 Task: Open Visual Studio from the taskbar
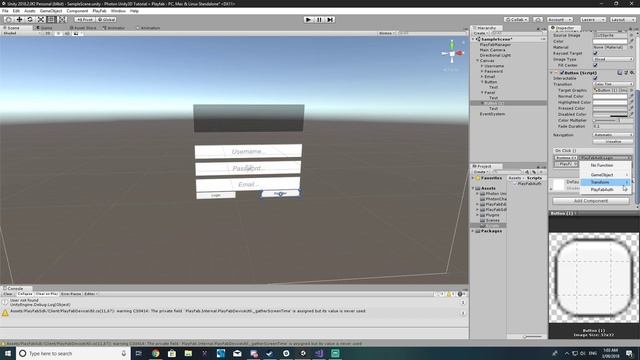point(319,353)
